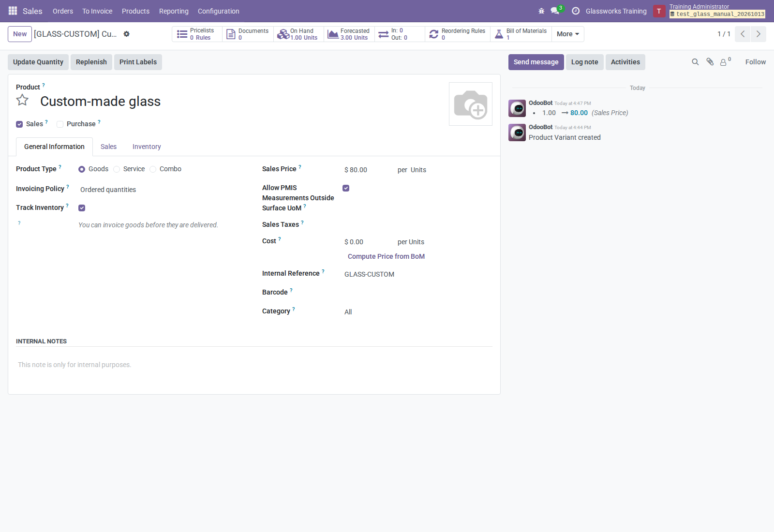Click the Update Quantity button
The image size is (774, 532).
coord(38,62)
